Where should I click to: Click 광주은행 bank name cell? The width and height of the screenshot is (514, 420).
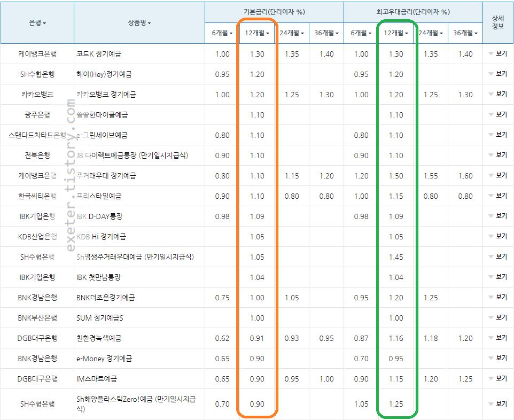(x=37, y=115)
